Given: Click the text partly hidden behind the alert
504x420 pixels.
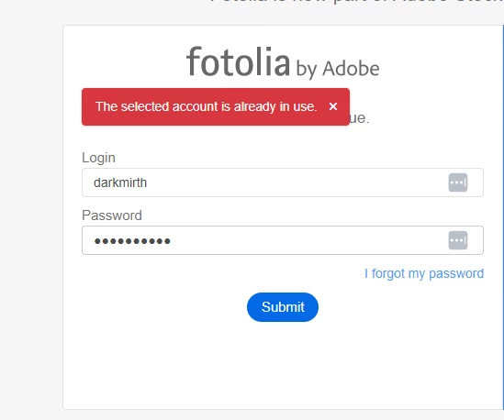Looking at the screenshot, I should tap(359, 118).
